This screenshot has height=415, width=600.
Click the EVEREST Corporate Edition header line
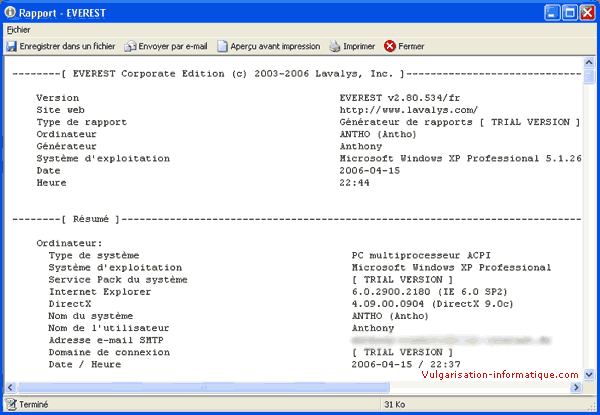pyautogui.click(x=297, y=74)
